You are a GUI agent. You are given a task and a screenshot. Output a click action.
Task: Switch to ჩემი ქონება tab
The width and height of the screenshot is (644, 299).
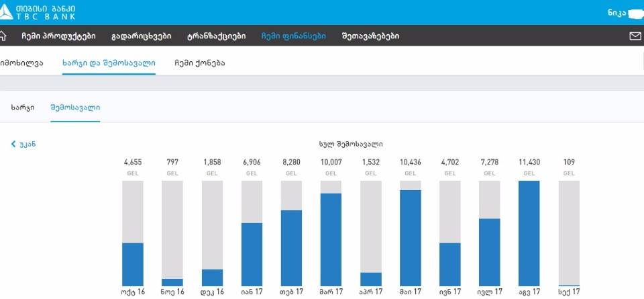[200, 63]
